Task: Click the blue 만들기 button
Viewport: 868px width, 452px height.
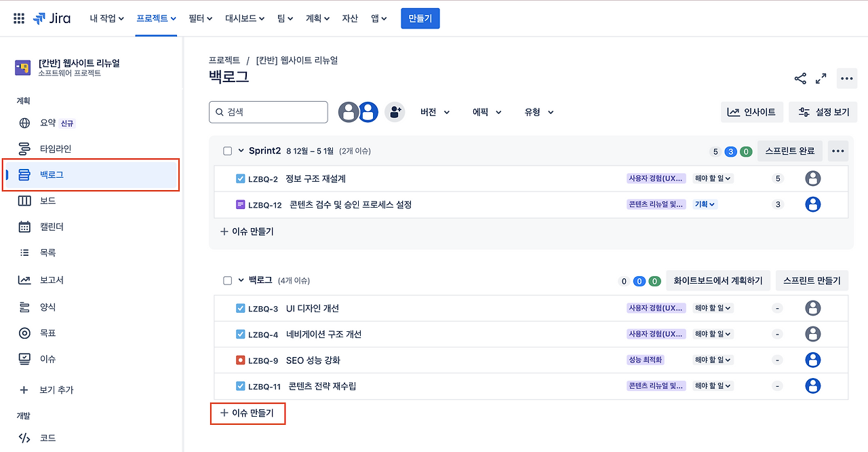Action: 420,18
